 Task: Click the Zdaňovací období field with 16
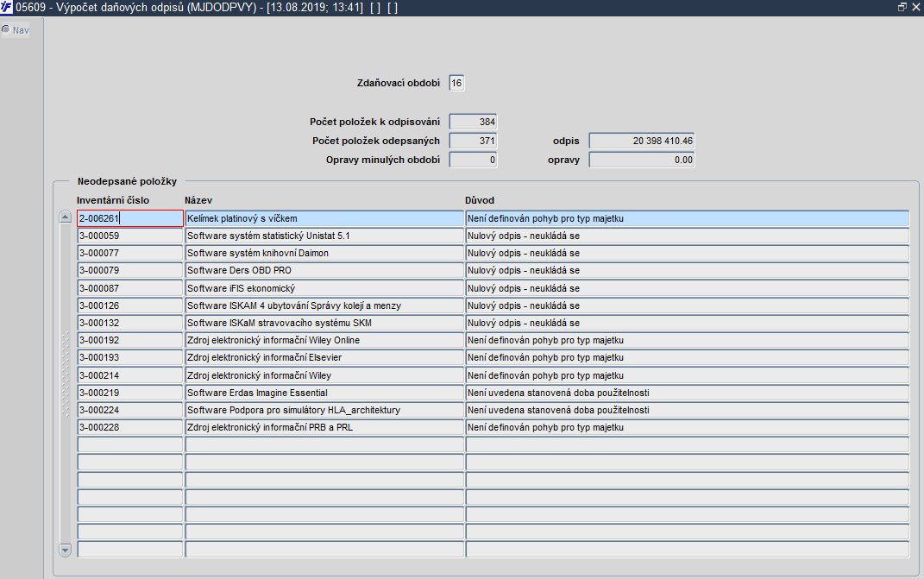456,83
